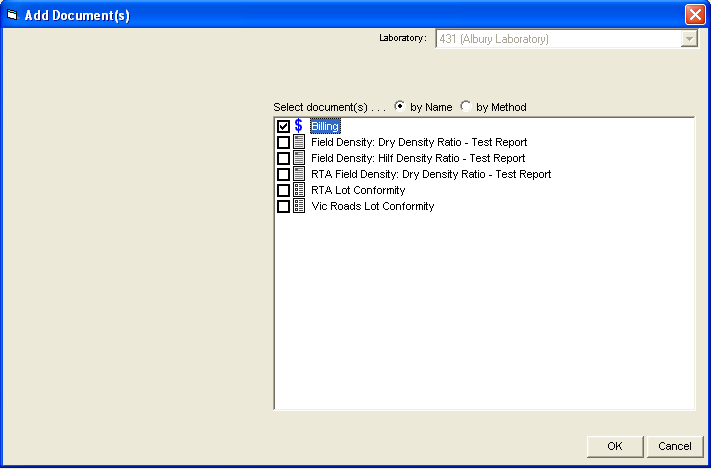
Task: Select the Billing list item text
Action: coord(325,127)
